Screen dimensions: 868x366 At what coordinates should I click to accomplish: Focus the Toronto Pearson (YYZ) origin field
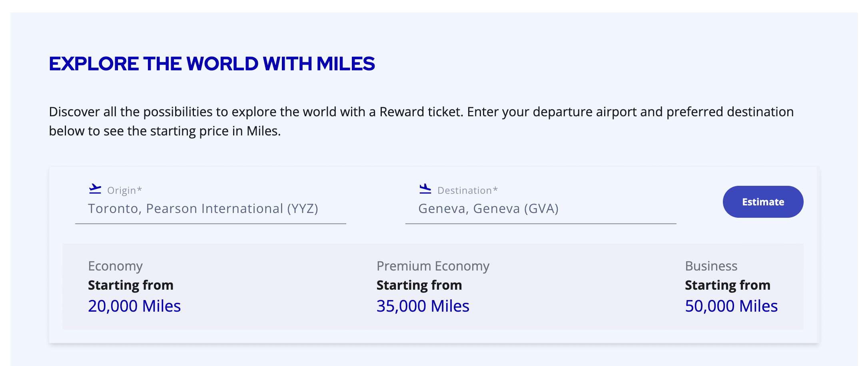click(x=203, y=209)
